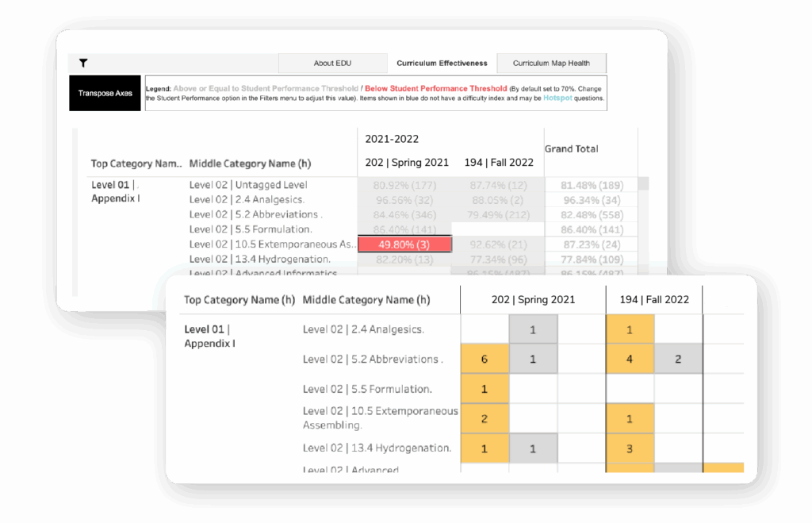Click the Transpose Axes button

click(105, 94)
